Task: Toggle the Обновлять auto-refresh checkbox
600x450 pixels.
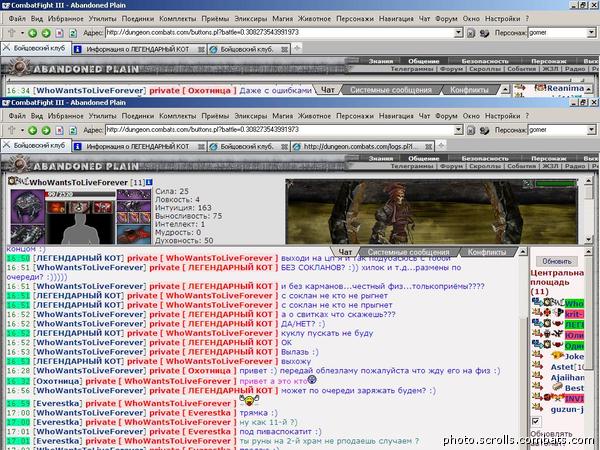Action: click(536, 422)
